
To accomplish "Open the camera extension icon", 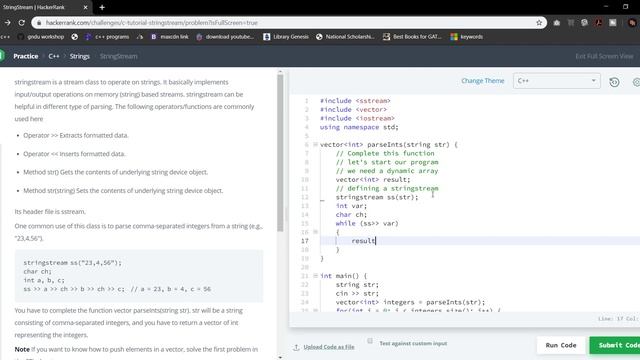I will point(557,23).
